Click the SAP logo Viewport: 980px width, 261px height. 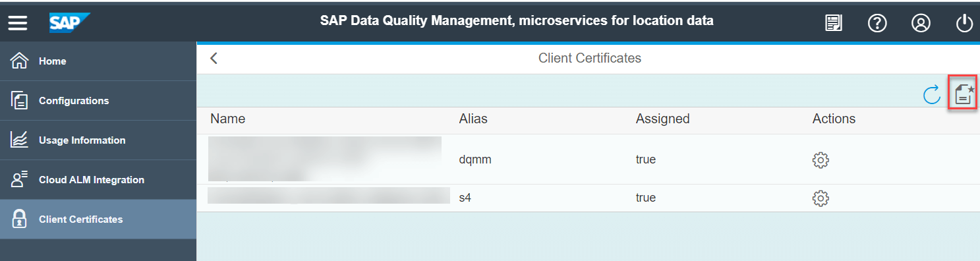(x=69, y=22)
